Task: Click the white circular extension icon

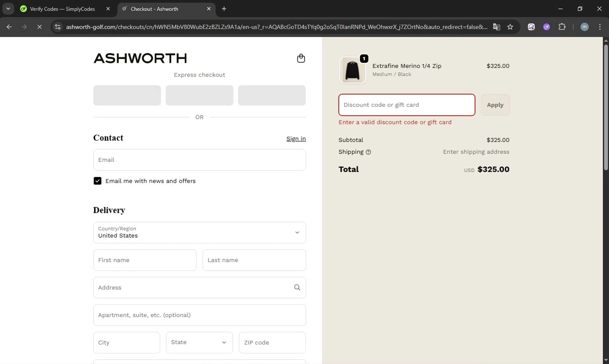Action: pos(531,27)
